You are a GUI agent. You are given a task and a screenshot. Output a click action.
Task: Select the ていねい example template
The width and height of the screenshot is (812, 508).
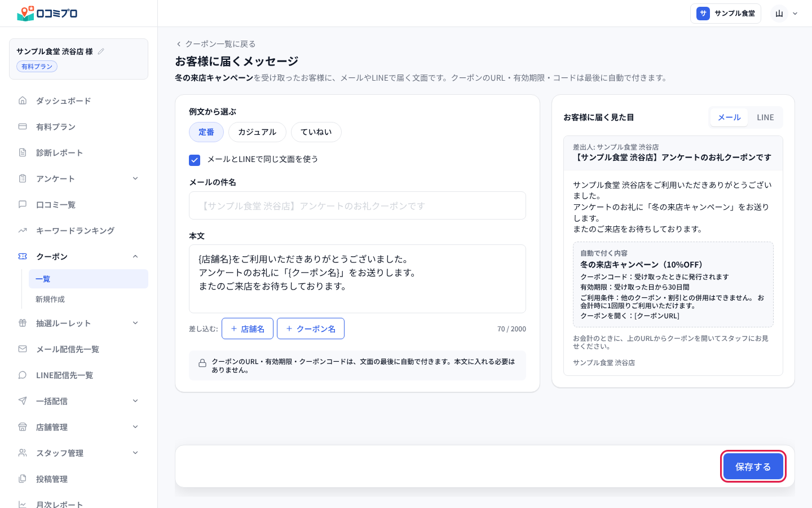[316, 132]
